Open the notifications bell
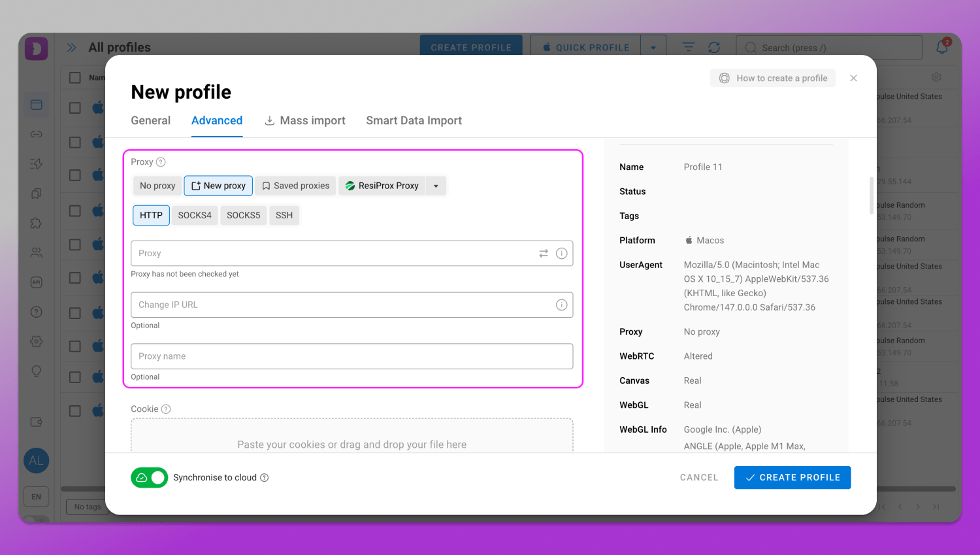 coord(942,46)
